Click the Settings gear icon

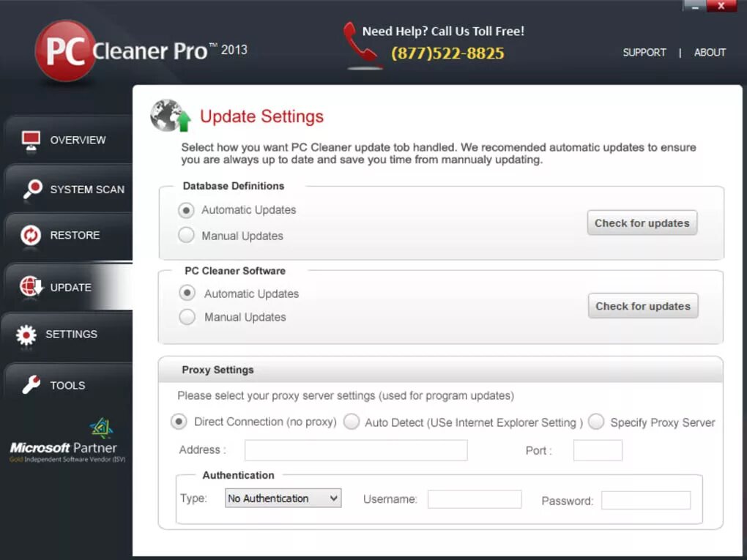[26, 335]
